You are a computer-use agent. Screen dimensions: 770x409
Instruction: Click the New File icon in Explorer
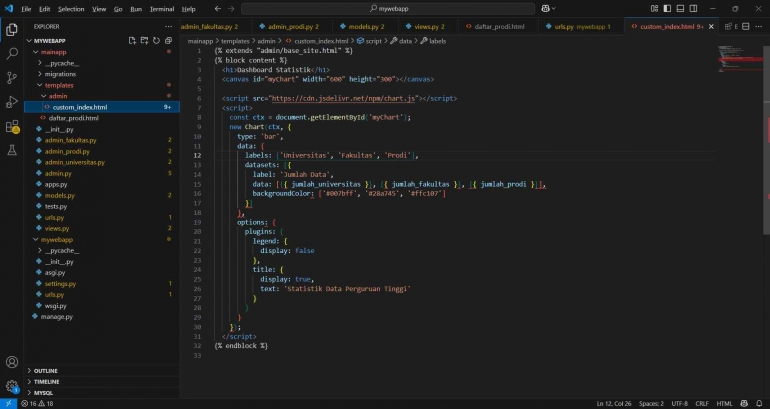tap(132, 41)
